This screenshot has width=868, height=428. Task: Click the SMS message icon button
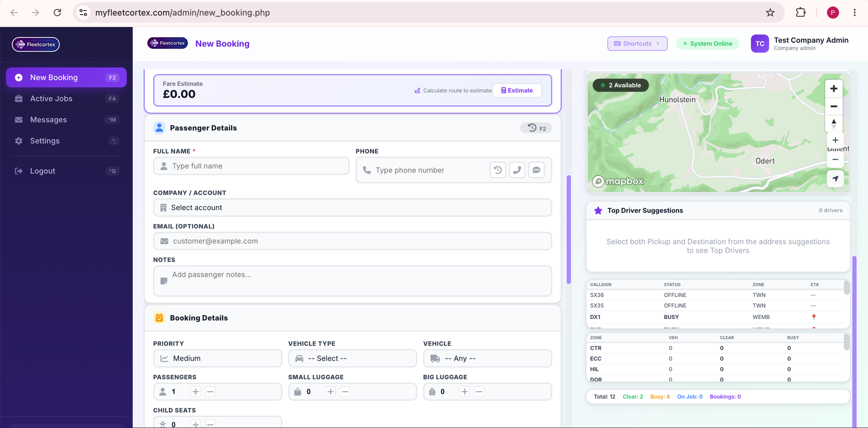coord(537,170)
